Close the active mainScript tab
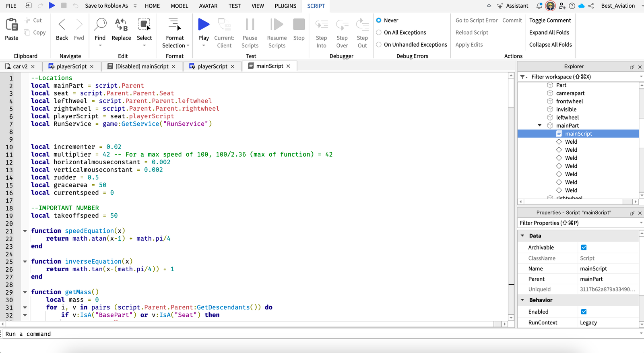Screen dimensions: 644x353 (x=288, y=66)
